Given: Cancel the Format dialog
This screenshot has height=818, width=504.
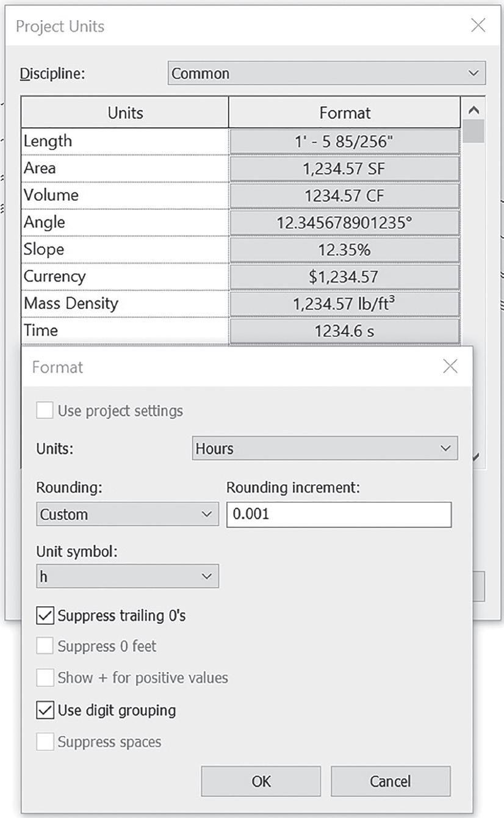Looking at the screenshot, I should point(391,781).
